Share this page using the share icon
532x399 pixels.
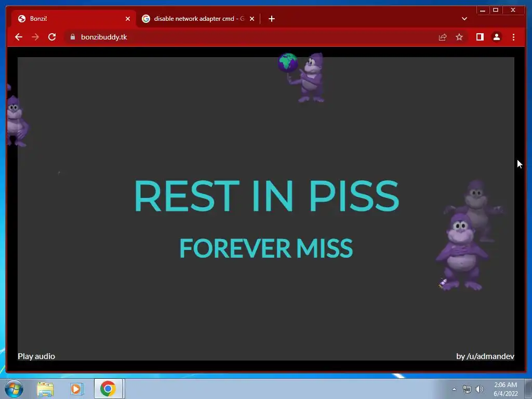coord(443,37)
